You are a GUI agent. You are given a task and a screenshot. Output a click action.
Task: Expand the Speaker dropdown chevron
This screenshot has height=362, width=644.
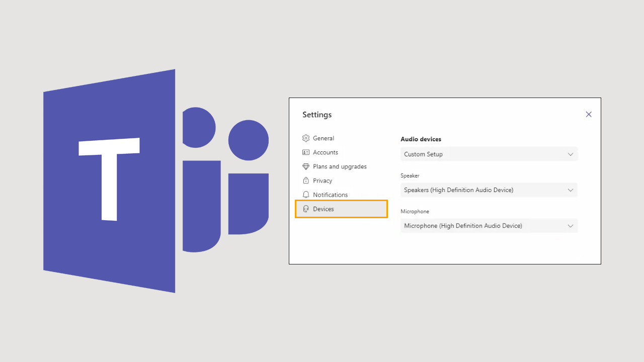click(571, 190)
